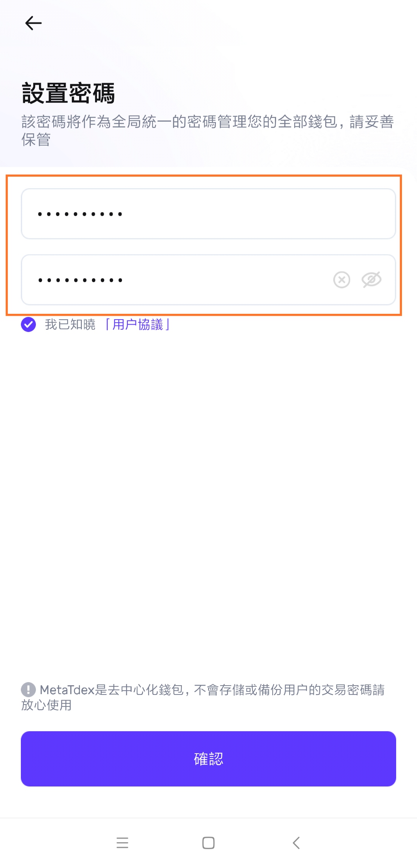Uncheck the 我已知曉 agreement checkbox
The width and height of the screenshot is (417, 868).
pyautogui.click(x=29, y=325)
